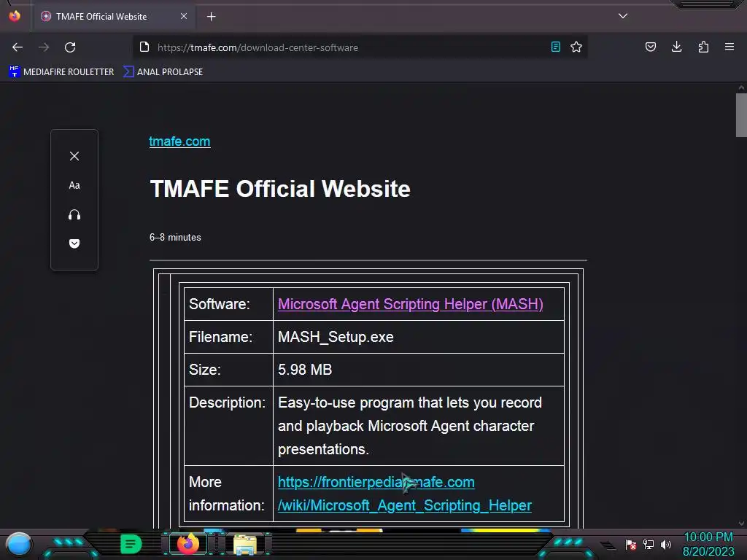Open a new tab

211,17
